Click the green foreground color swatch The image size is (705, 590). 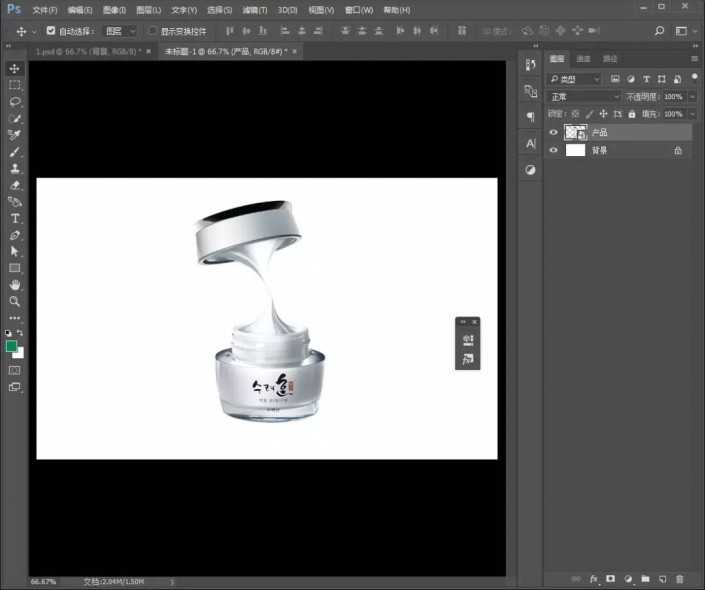point(12,346)
